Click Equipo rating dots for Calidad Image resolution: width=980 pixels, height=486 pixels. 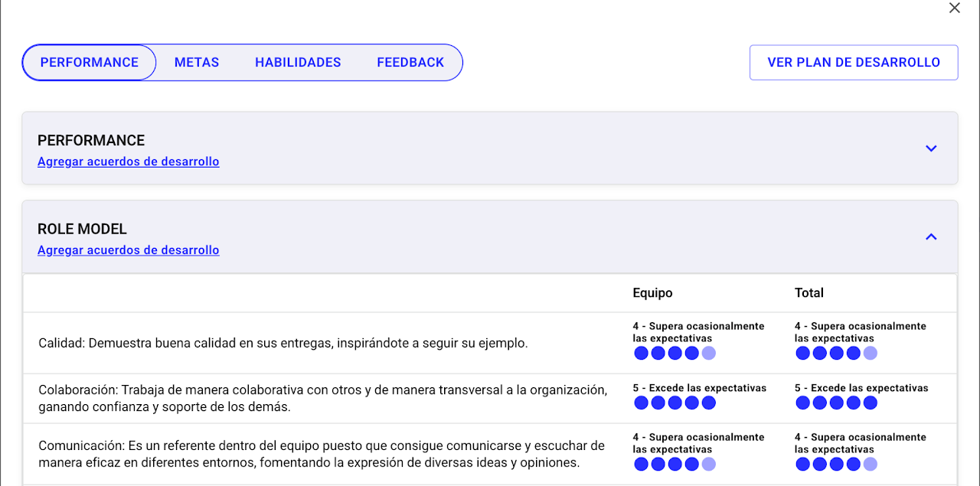click(675, 353)
